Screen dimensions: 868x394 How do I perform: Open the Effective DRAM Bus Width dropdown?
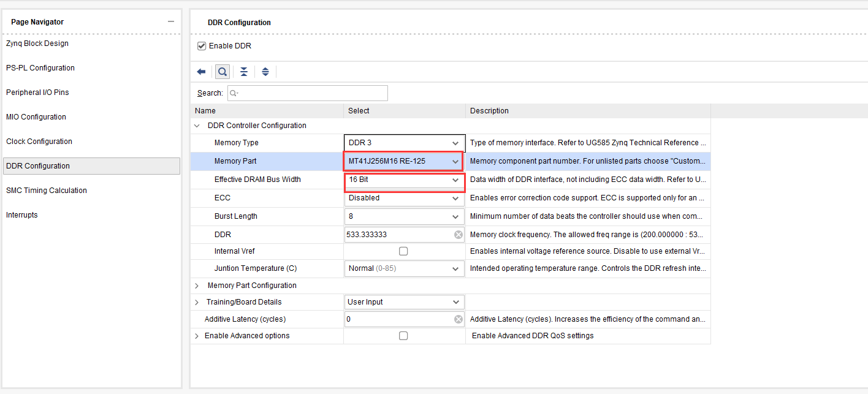point(403,180)
